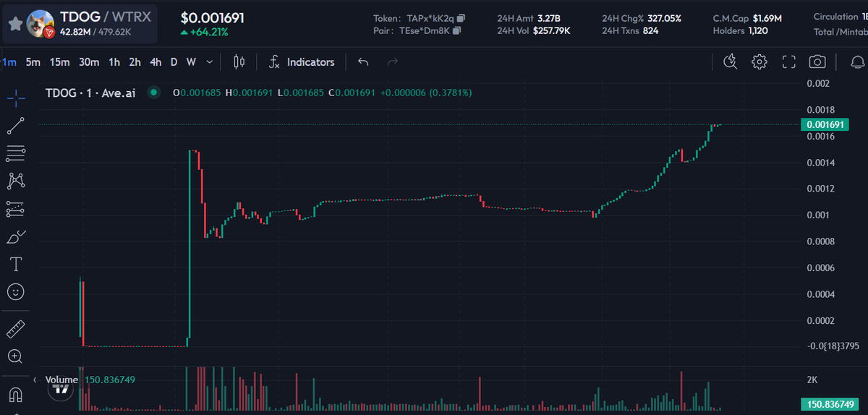Collapse the Volume pane arrow
The height and width of the screenshot is (415, 868).
35,380
